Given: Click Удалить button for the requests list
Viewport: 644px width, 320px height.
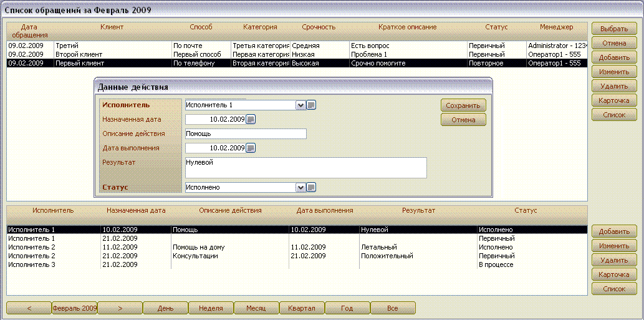Looking at the screenshot, I should pyautogui.click(x=614, y=86).
